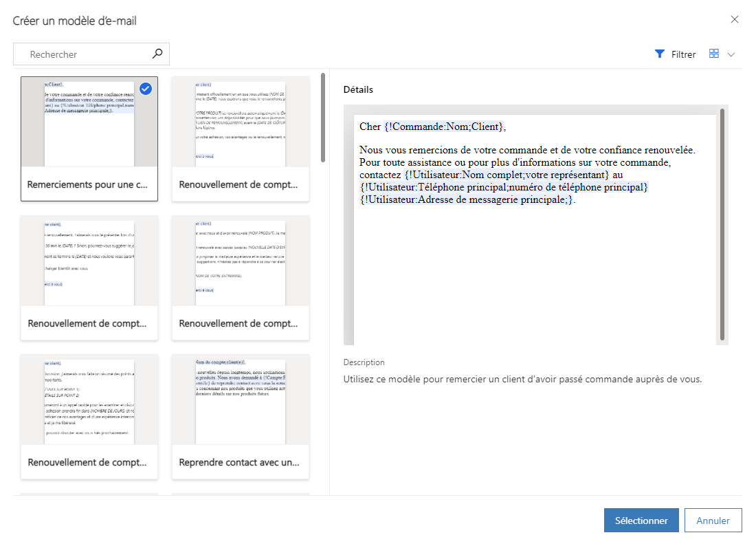Click the Annuler button
The width and height of the screenshot is (756, 546).
pos(713,521)
